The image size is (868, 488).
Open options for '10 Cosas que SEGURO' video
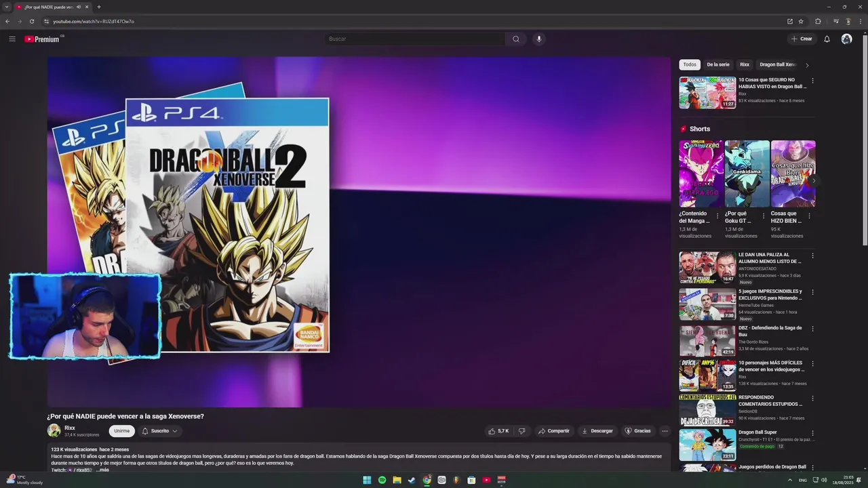(x=812, y=81)
